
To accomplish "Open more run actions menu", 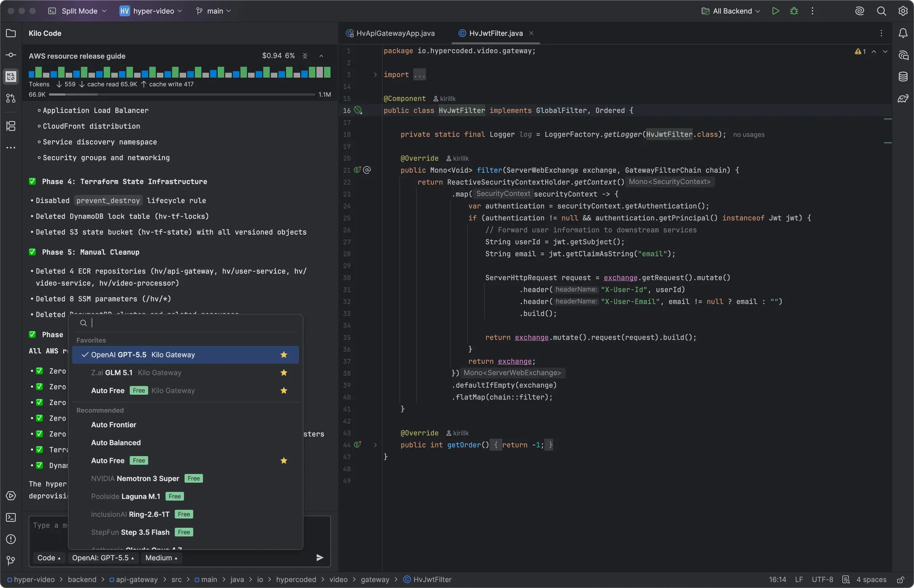I will point(812,11).
